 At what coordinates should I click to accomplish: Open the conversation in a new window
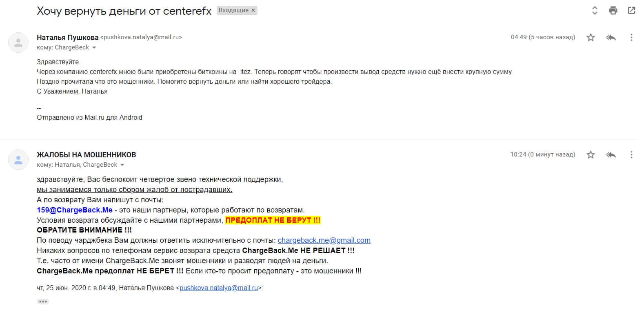click(x=631, y=11)
